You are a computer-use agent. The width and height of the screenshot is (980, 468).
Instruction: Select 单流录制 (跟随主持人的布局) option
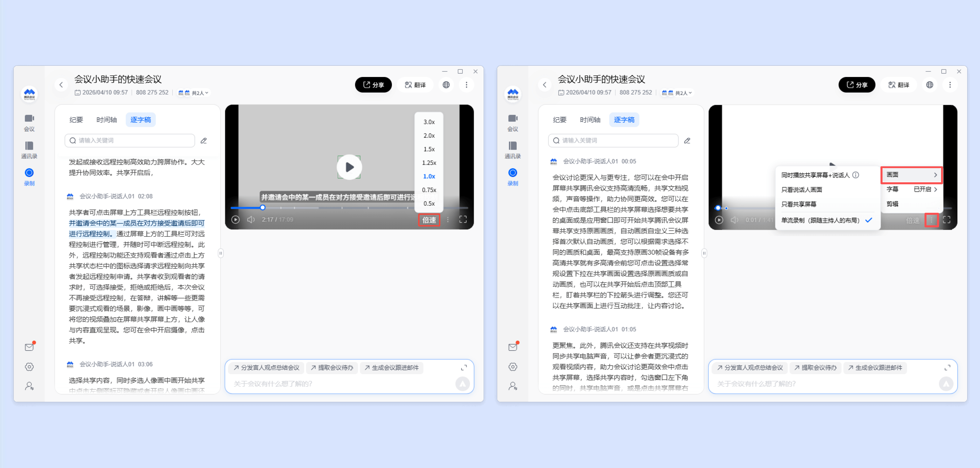point(820,220)
